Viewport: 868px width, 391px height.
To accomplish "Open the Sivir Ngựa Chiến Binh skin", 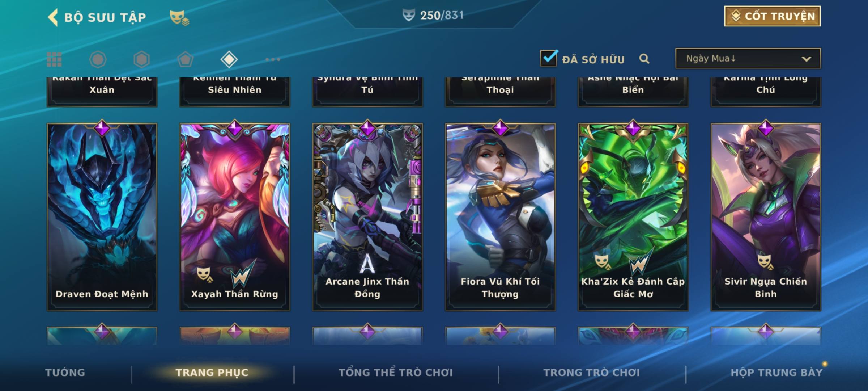I will click(x=766, y=216).
